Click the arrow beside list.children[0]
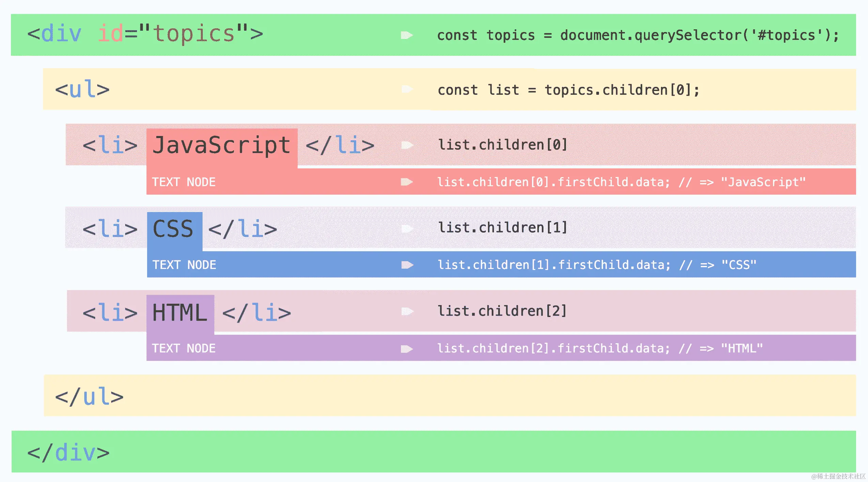The image size is (868, 482). [407, 145]
